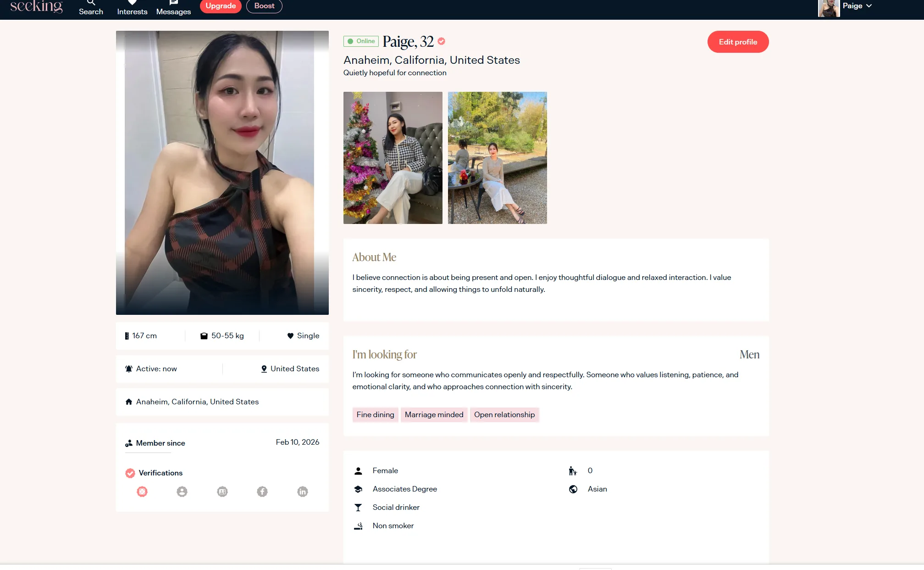Click the verified checkmark beside Paige, 32
Image resolution: width=924 pixels, height=570 pixels.
point(441,41)
